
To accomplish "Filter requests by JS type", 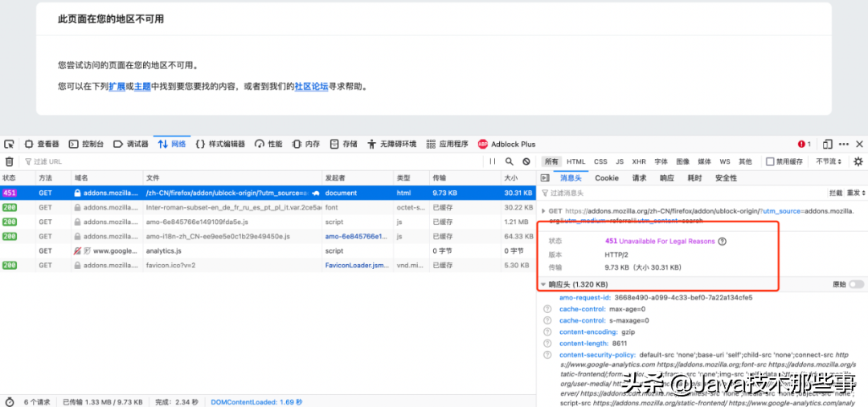I will point(620,161).
